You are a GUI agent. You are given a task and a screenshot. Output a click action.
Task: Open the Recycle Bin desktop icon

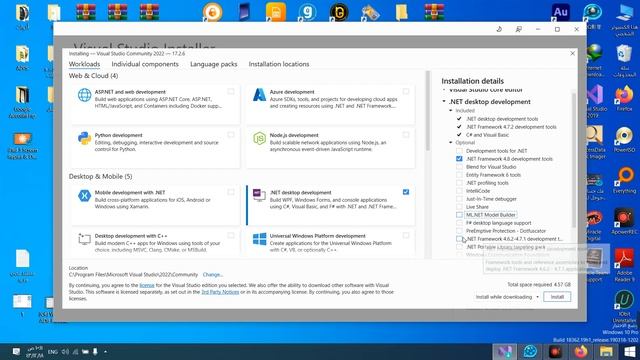pyautogui.click(x=624, y=60)
